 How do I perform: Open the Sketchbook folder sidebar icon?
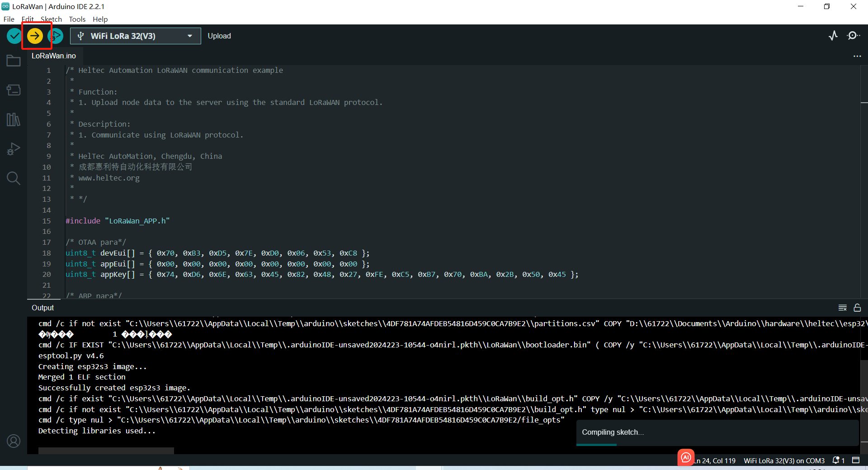pos(14,61)
